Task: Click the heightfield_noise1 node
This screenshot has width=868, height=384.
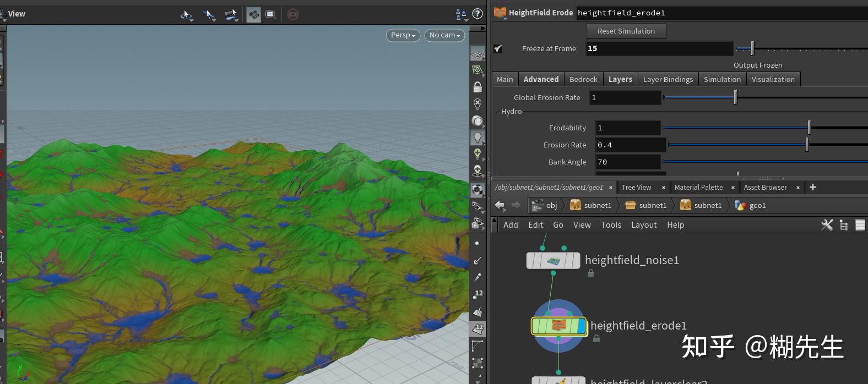Action: pyautogui.click(x=553, y=260)
